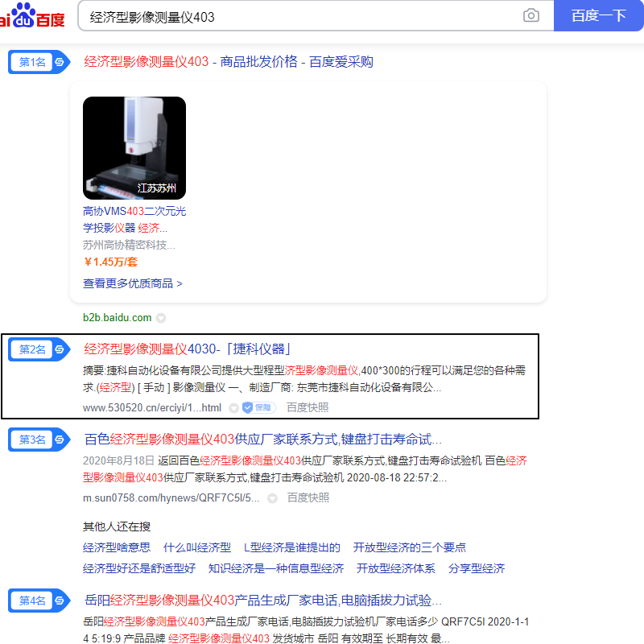Expand dropdown arrow next to m.sun0758.com URL

272,498
